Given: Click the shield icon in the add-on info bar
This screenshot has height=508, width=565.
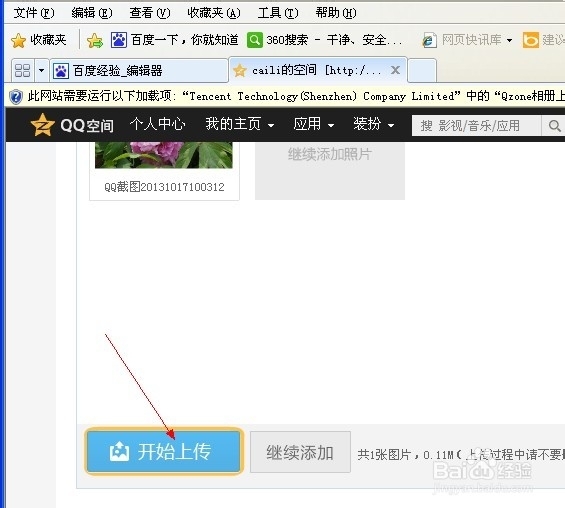Looking at the screenshot, I should click(x=16, y=97).
